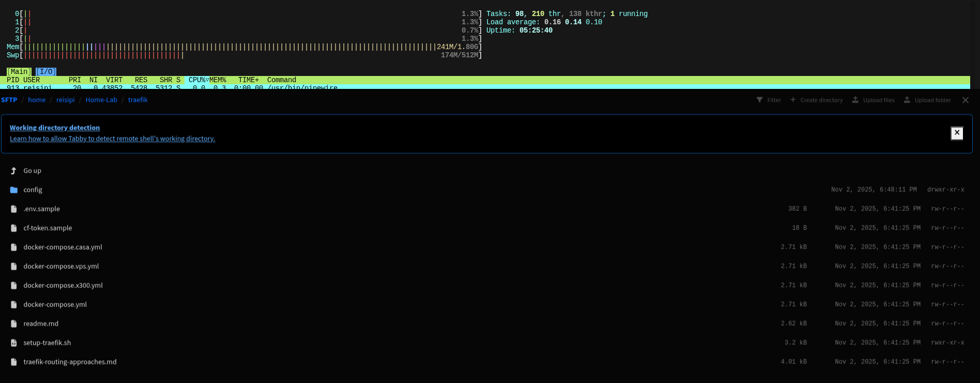Viewport: 980px width, 383px height.
Task: Click the Create directory button label
Action: pyautogui.click(x=821, y=100)
